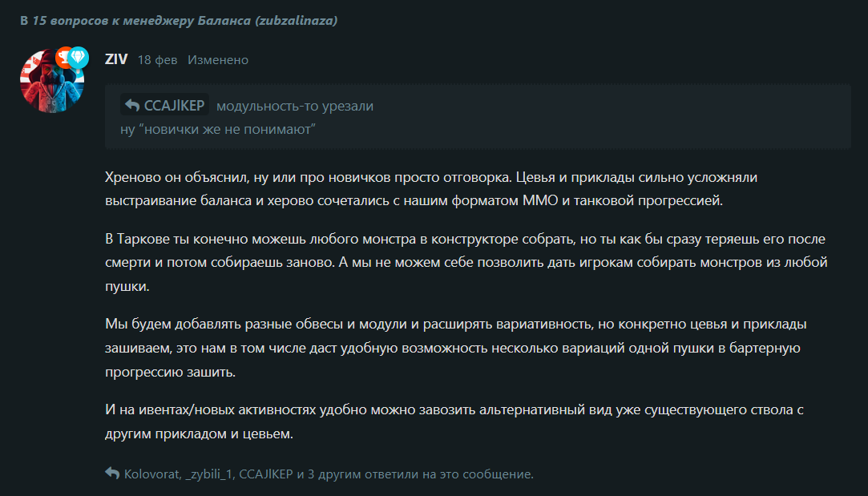Click the '18 фев' post date
The width and height of the screenshot is (868, 496).
click(x=158, y=60)
